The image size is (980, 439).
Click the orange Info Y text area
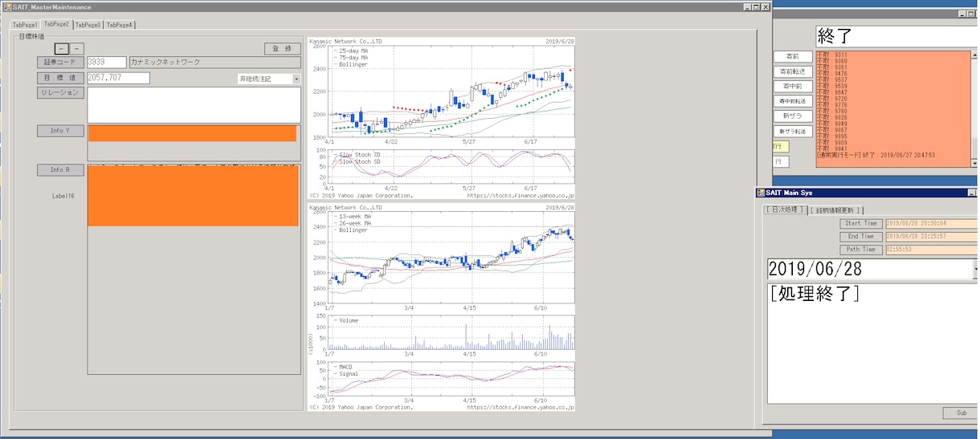pyautogui.click(x=192, y=133)
